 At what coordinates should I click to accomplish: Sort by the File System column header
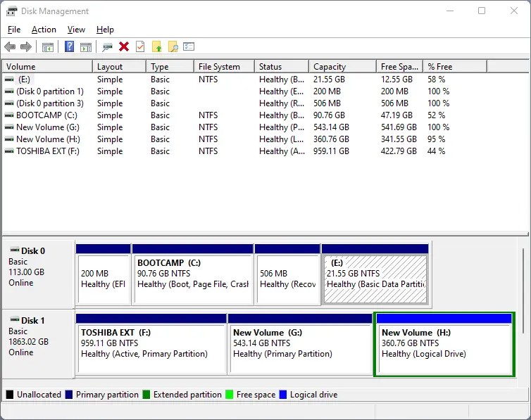tap(224, 67)
